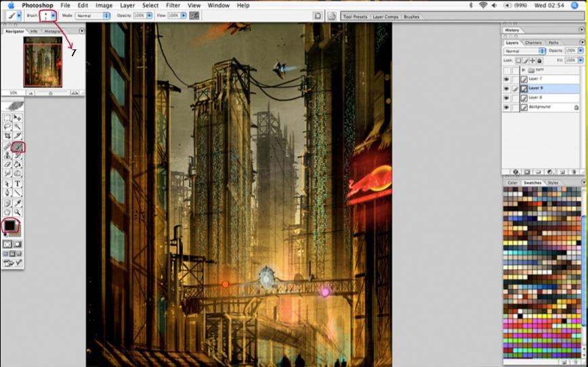This screenshot has width=588, height=367.
Task: Open the Tool Presets tab in well
Action: click(355, 17)
